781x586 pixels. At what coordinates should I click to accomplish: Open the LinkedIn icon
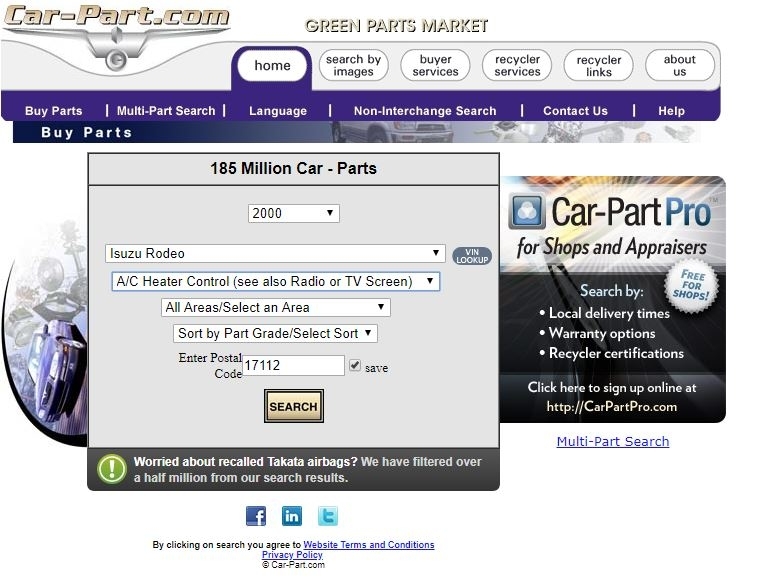(x=292, y=516)
